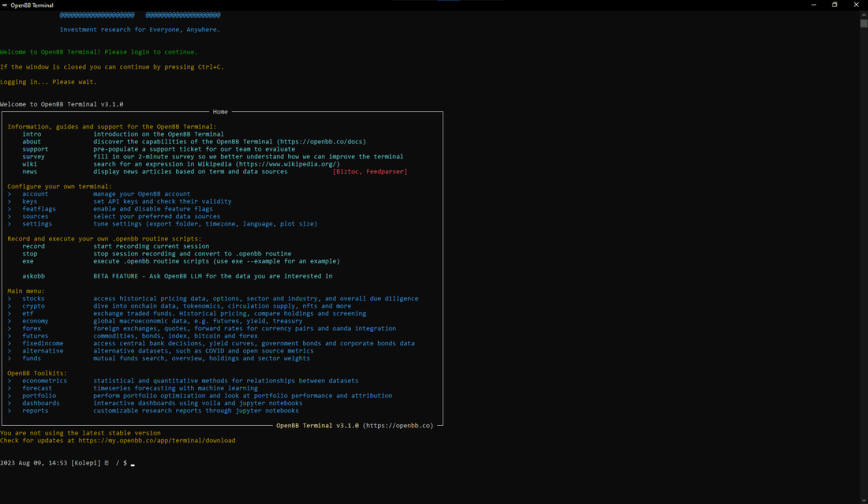Click the 'OpenBB Toolkits:' section heading
The width and height of the screenshot is (868, 504).
click(37, 373)
